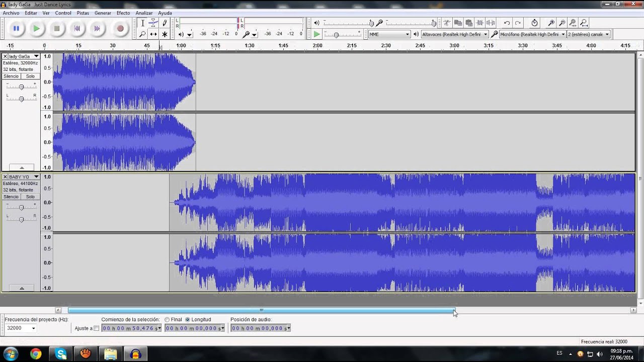The image size is (644, 362).
Task: Click the Silence audio icon
Action: (x=491, y=23)
